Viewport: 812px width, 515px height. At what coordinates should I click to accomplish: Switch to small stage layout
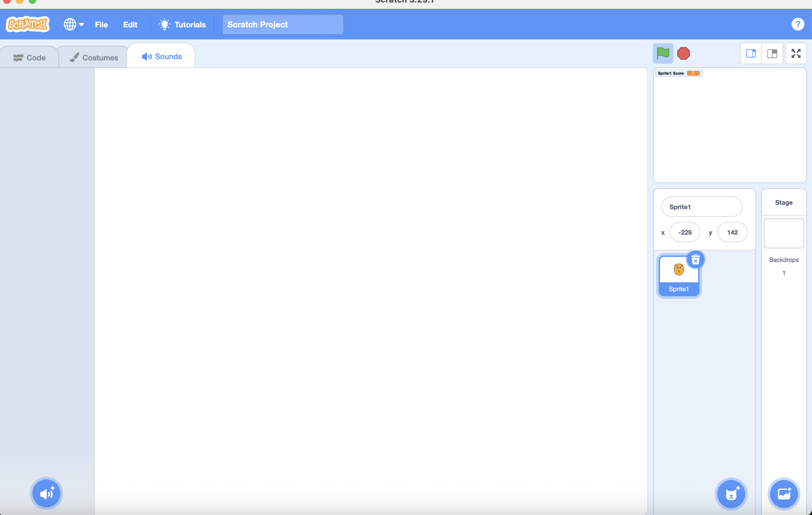coord(751,53)
